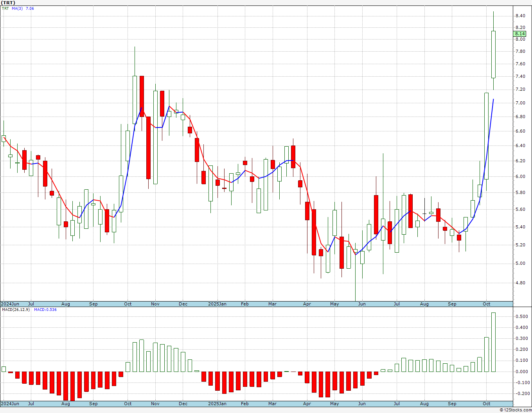This screenshot has width=532, height=413.
Task: Click the 5.20 price axis label
Action: [x=520, y=245]
